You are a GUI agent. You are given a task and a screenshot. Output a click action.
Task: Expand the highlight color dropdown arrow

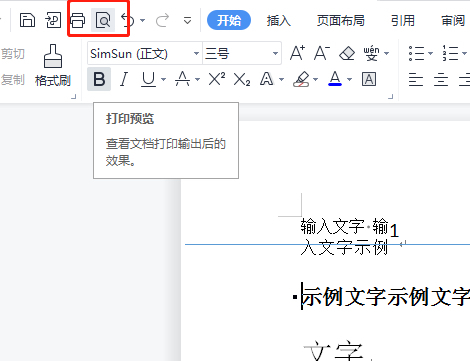tap(315, 79)
